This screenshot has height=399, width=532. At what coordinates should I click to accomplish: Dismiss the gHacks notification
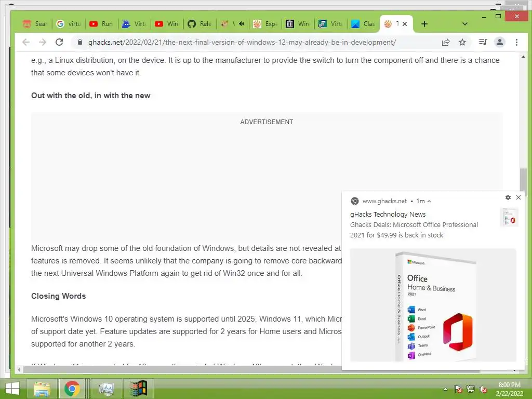518,197
